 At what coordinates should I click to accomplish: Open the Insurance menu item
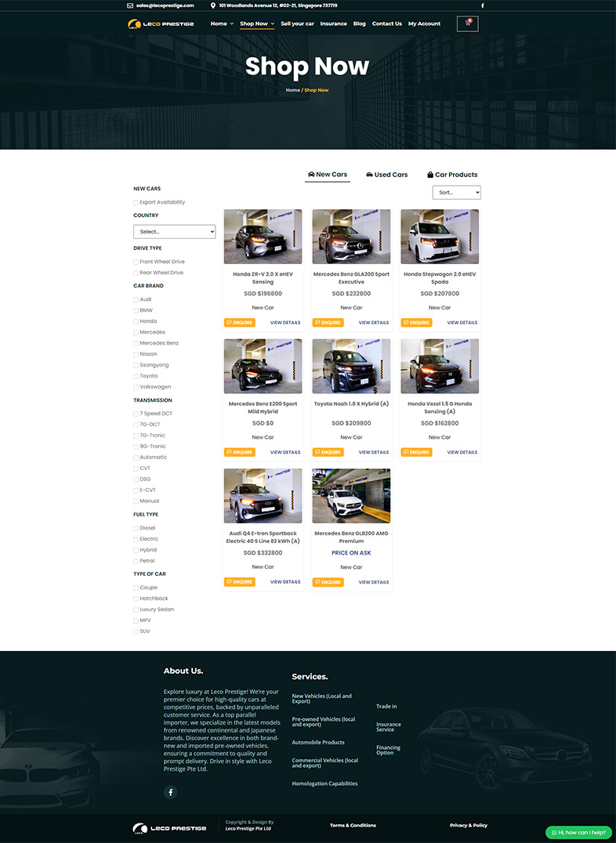[x=334, y=24]
